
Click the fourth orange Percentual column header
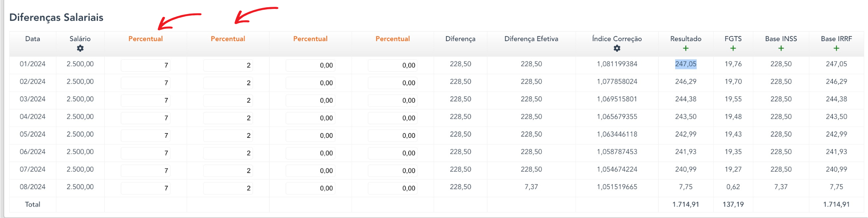(x=392, y=39)
